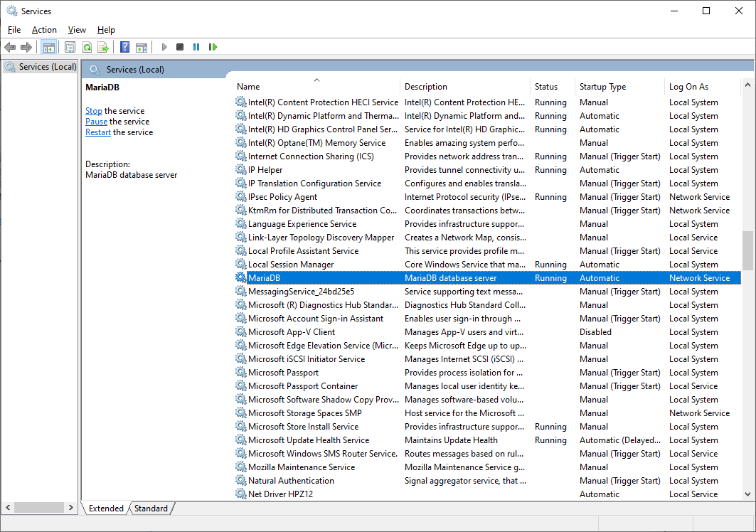The height and width of the screenshot is (532, 756).
Task: Sort services by Startup Type column
Action: pos(602,87)
